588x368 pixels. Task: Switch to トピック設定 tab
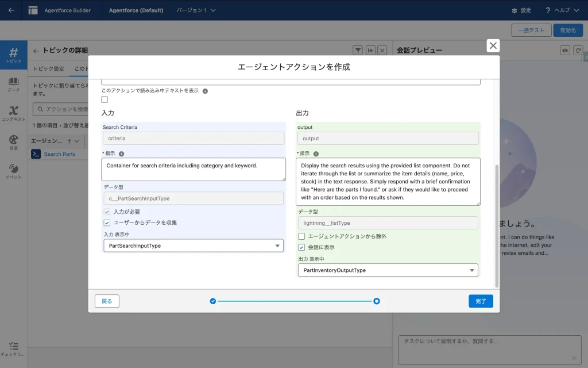point(48,68)
